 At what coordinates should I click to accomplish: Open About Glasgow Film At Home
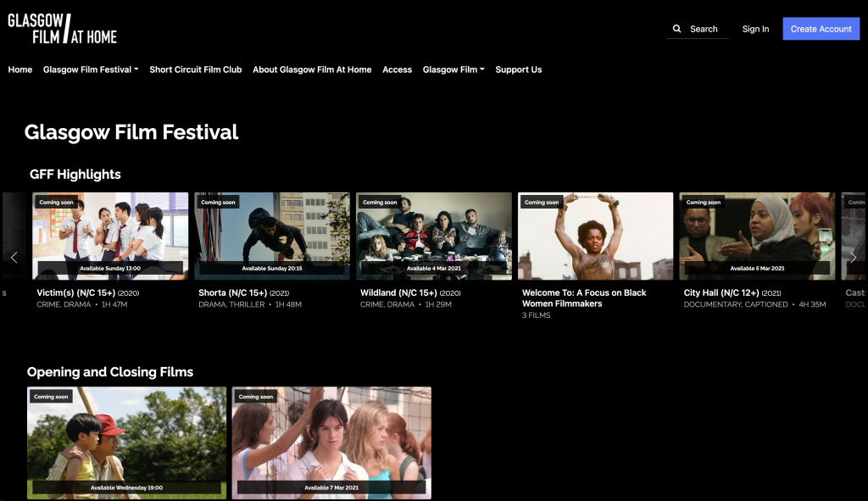pos(312,70)
